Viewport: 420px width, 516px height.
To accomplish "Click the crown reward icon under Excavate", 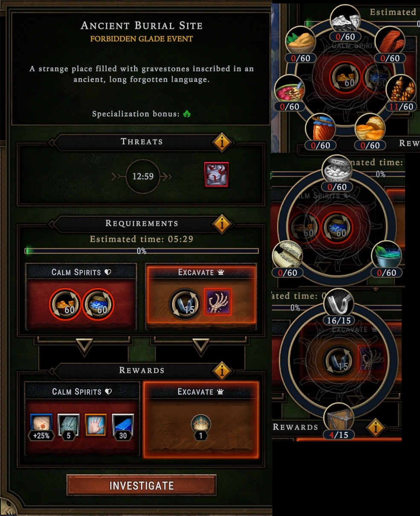I will tap(201, 424).
